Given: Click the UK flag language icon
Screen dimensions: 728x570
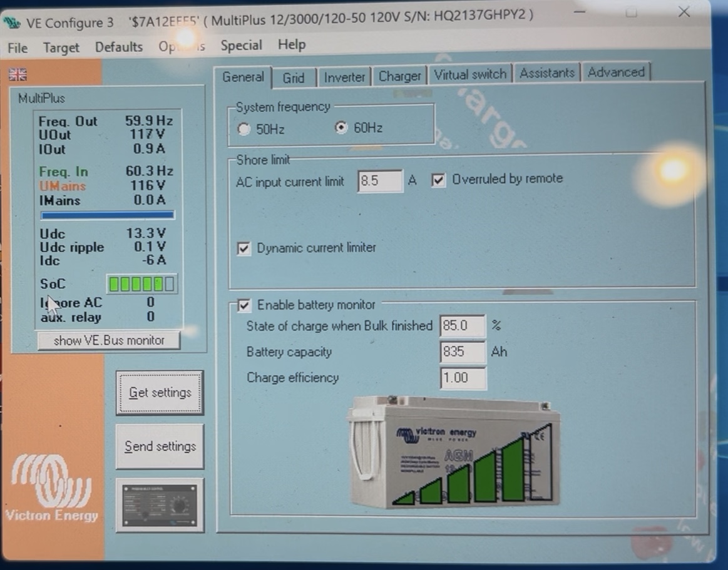Looking at the screenshot, I should tap(18, 74).
